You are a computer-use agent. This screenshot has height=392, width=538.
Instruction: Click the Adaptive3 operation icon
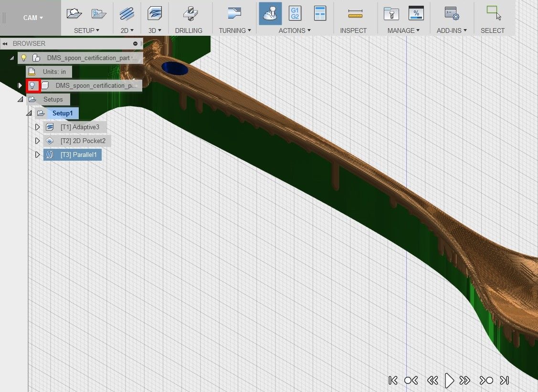click(x=50, y=127)
